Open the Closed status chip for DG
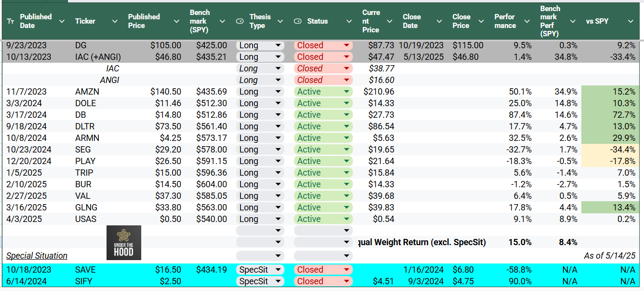The height and width of the screenshot is (291, 644). pyautogui.click(x=323, y=45)
